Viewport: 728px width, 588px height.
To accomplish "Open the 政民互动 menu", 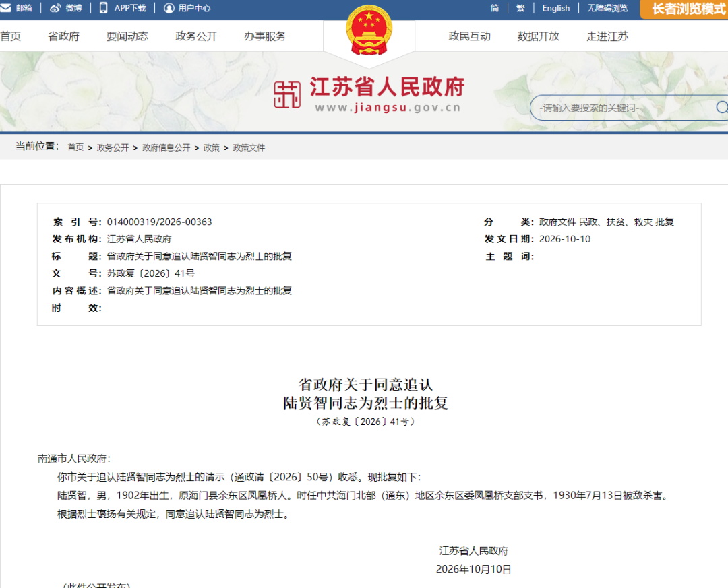I will tap(469, 36).
